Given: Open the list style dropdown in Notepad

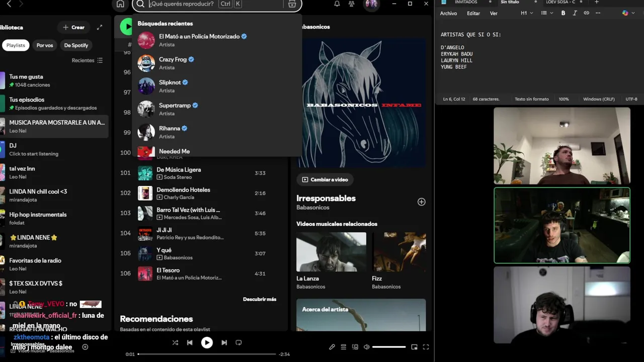Looking at the screenshot, I should pos(546,13).
